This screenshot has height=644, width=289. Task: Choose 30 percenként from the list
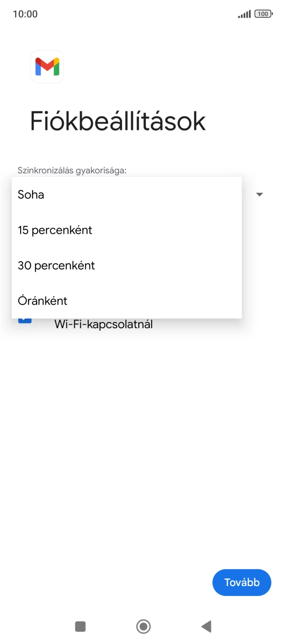point(56,265)
